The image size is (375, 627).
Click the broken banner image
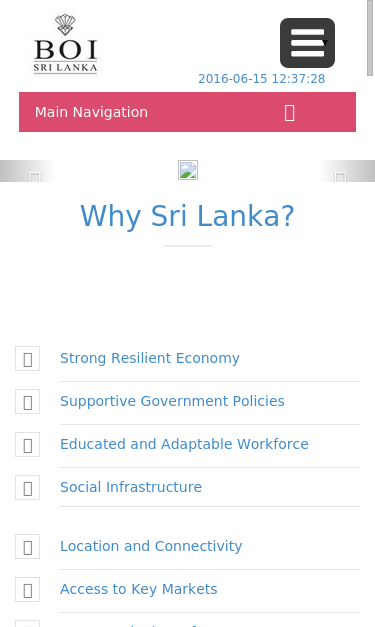(188, 170)
